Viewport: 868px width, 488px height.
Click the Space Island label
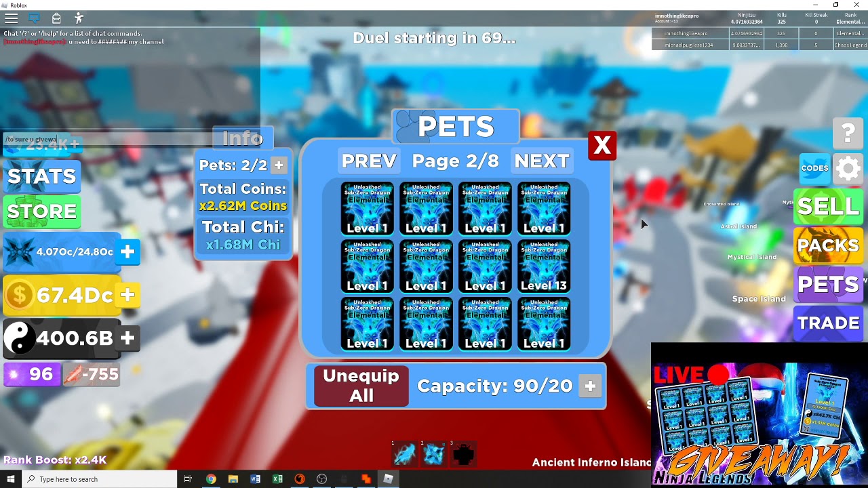click(x=759, y=299)
